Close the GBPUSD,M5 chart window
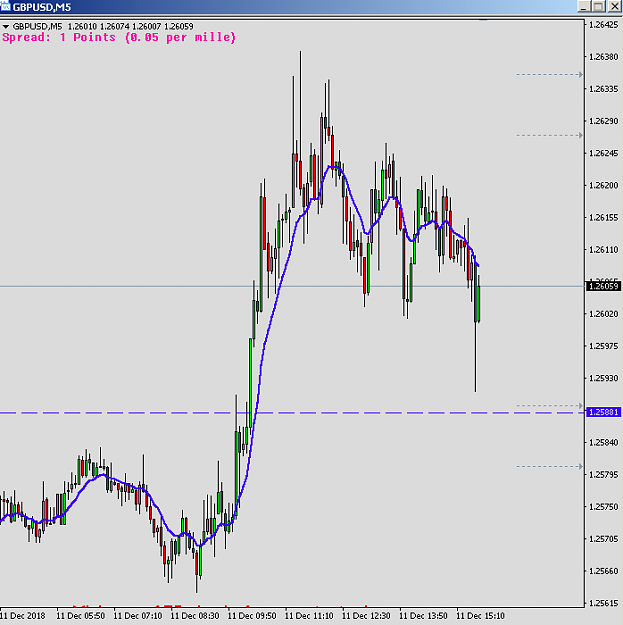 [613, 6]
